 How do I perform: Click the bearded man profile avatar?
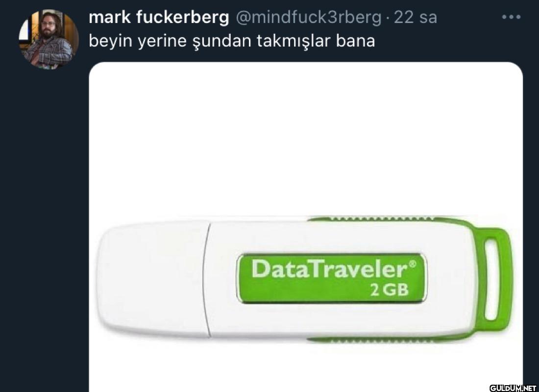pyautogui.click(x=49, y=39)
